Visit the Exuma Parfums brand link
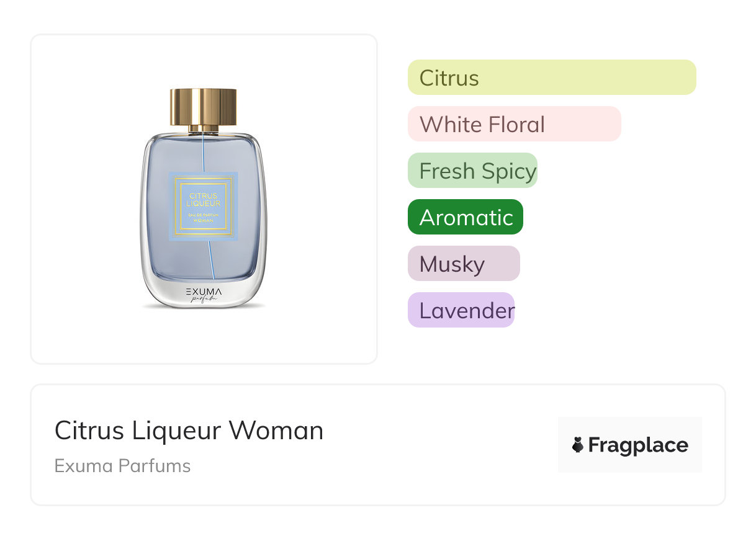 (x=122, y=465)
